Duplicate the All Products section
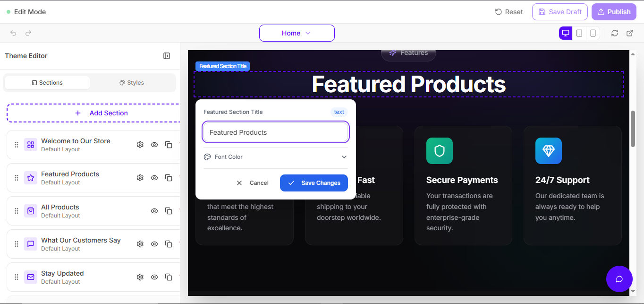The image size is (644, 304). [169, 211]
